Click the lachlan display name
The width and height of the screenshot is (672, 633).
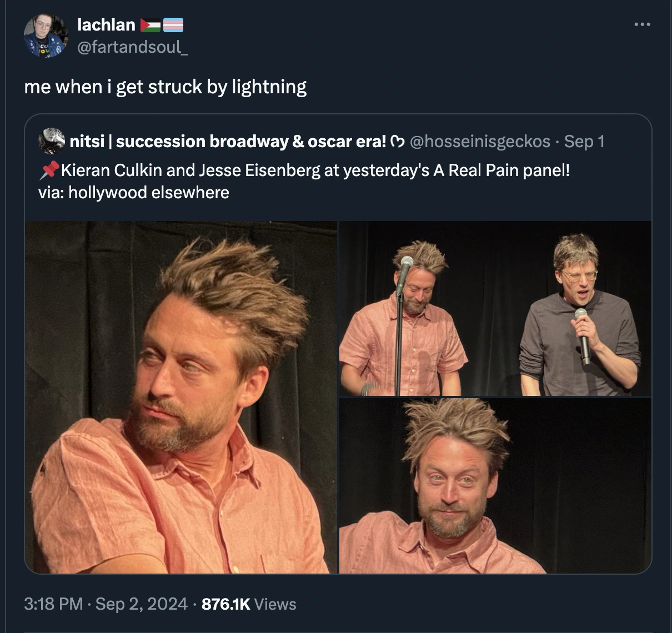pyautogui.click(x=106, y=24)
